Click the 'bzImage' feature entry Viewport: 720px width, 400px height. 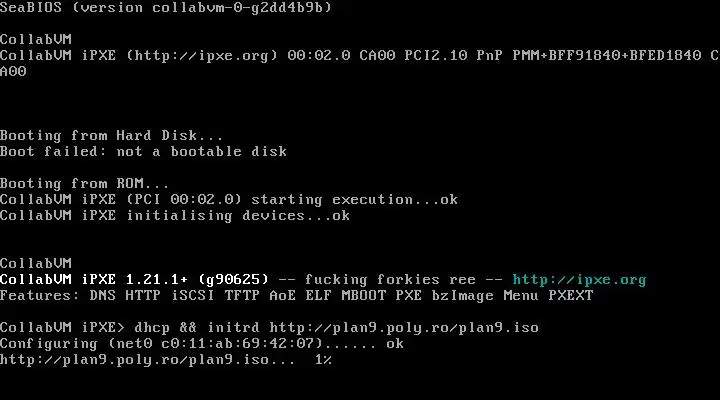tap(462, 296)
